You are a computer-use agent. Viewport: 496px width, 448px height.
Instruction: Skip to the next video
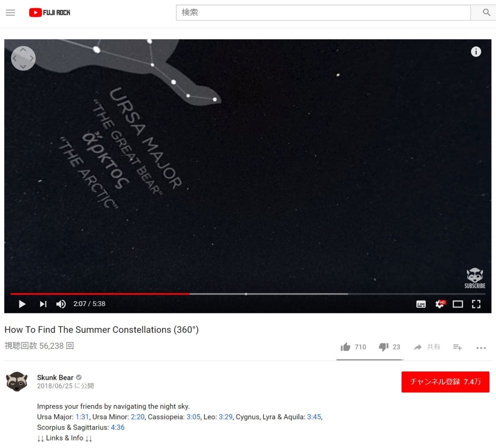pyautogui.click(x=43, y=304)
